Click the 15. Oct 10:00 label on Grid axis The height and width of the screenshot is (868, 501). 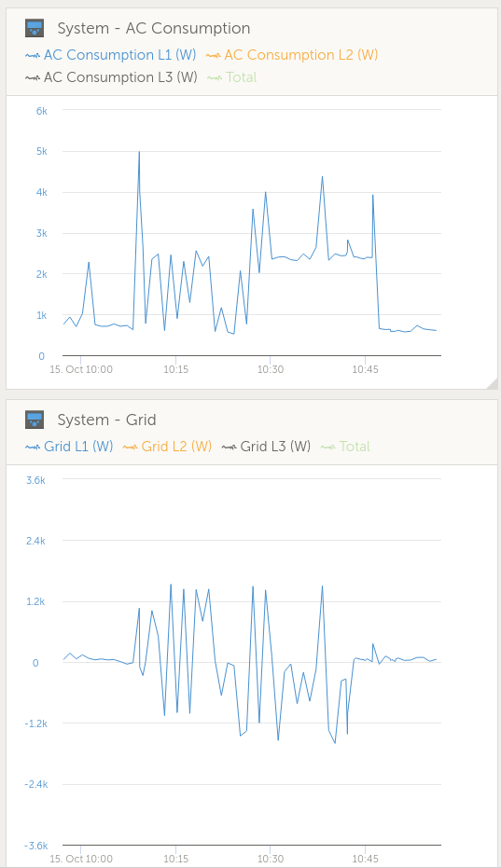click(81, 859)
